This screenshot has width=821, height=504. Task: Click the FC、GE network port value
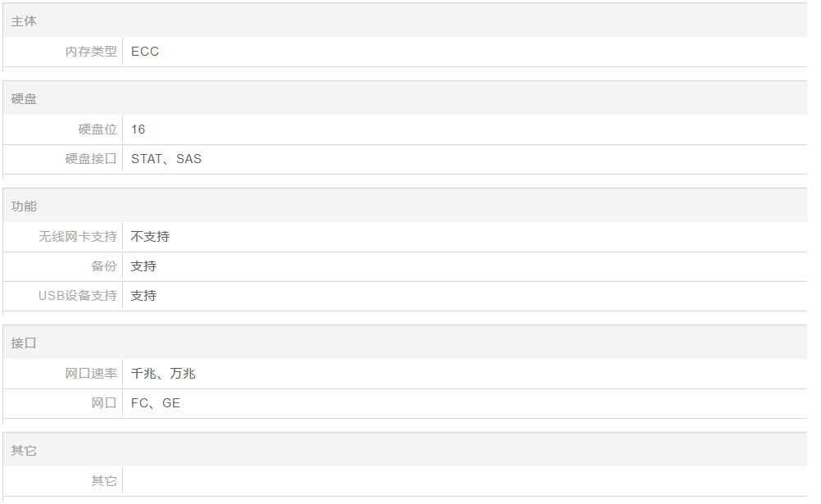[x=156, y=403]
